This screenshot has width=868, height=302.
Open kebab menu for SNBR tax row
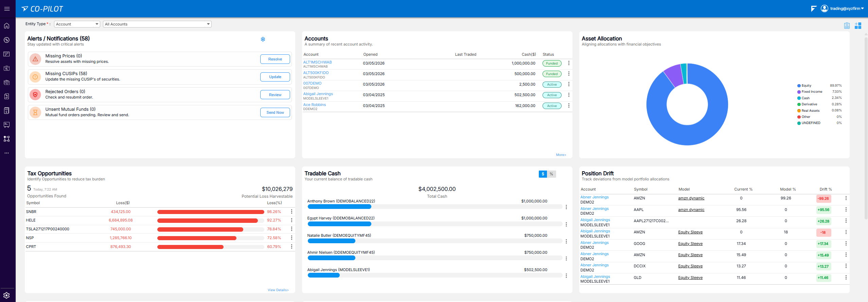coord(291,212)
